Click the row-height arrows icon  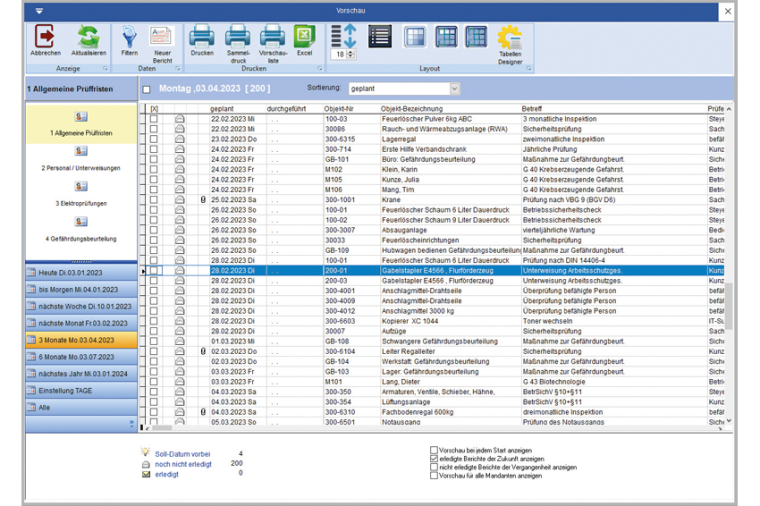pyautogui.click(x=343, y=36)
